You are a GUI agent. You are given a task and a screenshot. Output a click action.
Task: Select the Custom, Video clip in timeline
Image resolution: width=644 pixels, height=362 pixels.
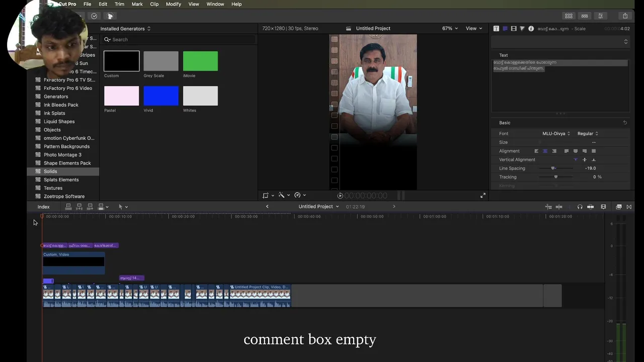click(x=73, y=262)
